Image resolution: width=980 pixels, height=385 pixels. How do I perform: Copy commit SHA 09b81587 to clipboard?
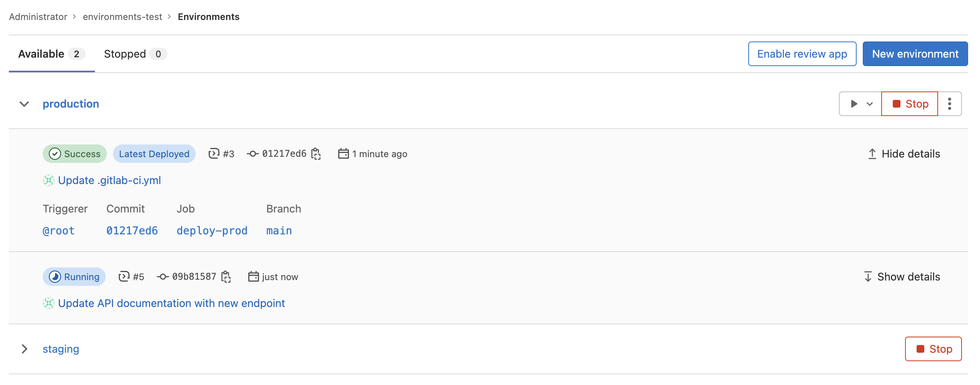(226, 277)
